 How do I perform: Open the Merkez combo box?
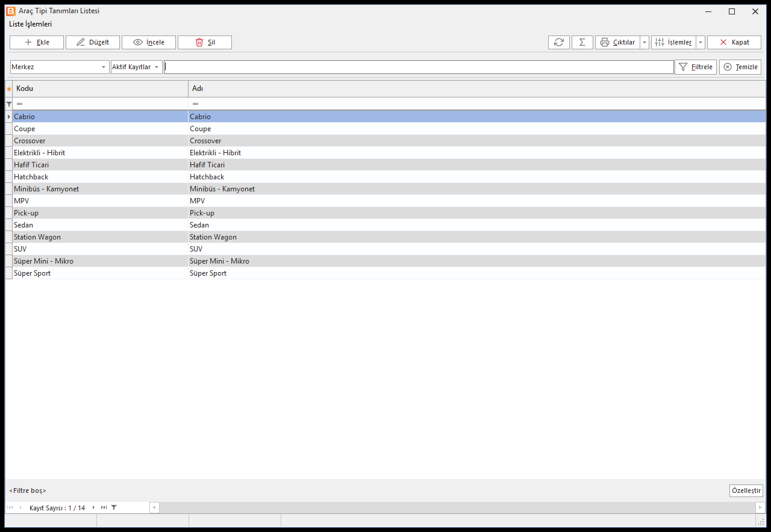pyautogui.click(x=59, y=67)
